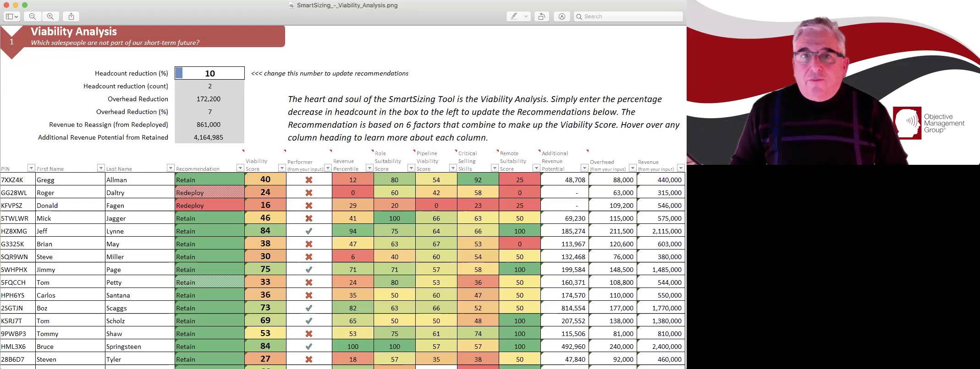Open the Viability Score filter dropdown
The height and width of the screenshot is (369, 980).
click(x=282, y=168)
